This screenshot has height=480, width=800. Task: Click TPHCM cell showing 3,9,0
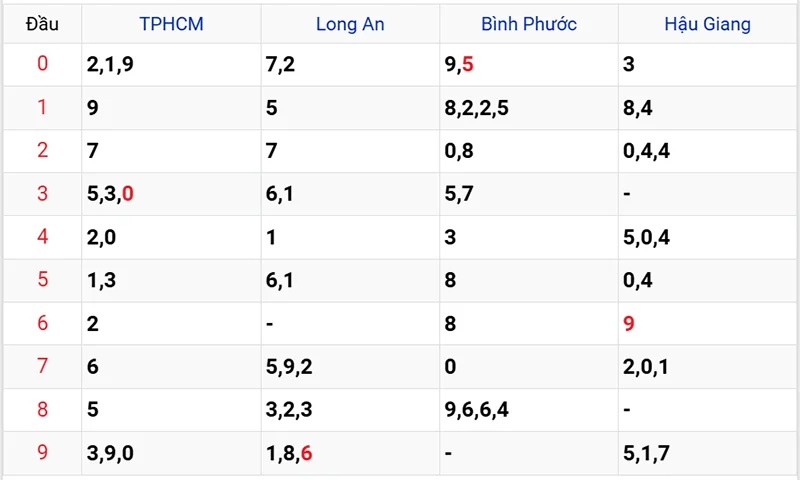(111, 453)
